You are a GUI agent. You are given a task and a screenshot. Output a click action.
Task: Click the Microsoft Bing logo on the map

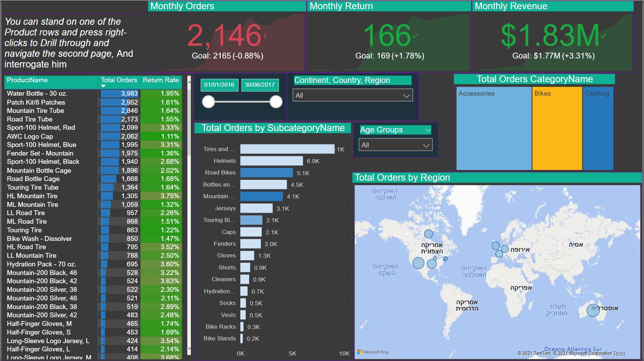[x=373, y=352]
